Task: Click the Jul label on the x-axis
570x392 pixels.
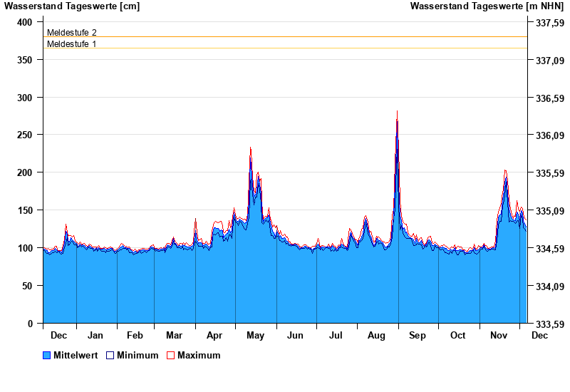Action: [336, 336]
